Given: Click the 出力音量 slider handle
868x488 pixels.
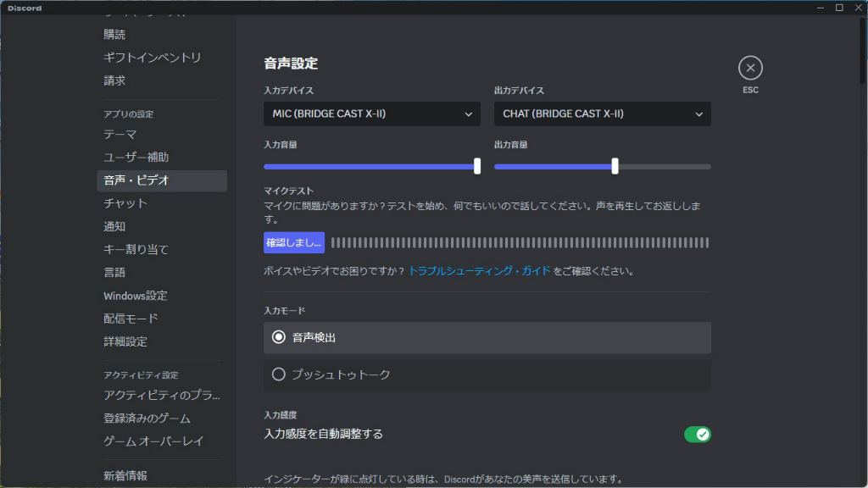Looking at the screenshot, I should (x=615, y=166).
